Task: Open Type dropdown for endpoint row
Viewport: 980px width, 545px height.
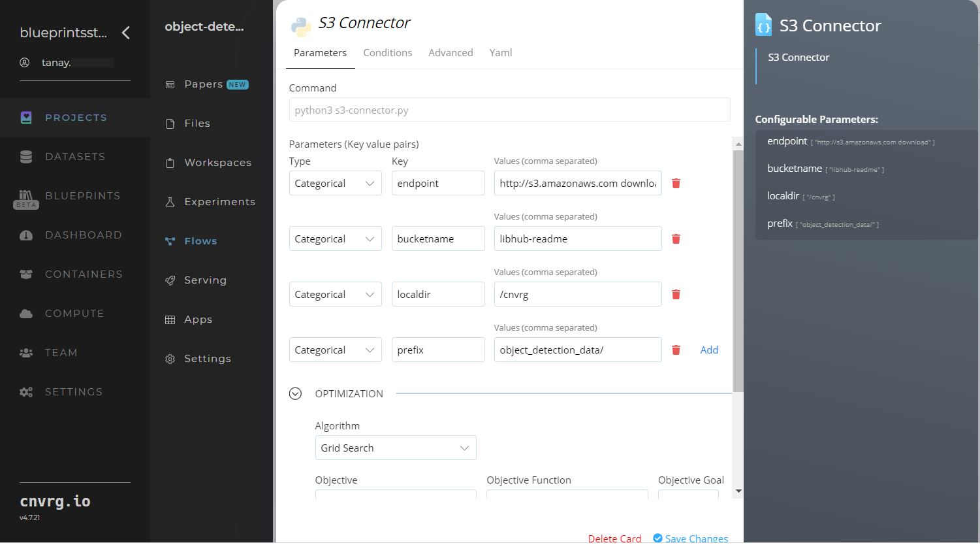Action: 336,183
